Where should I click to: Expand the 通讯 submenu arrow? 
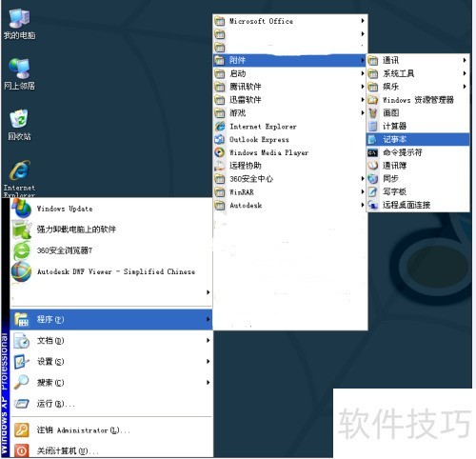click(x=465, y=60)
